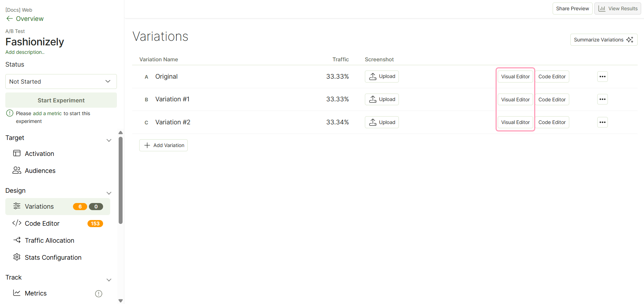Open Visual Editor for Variation #1
Screen dimensions: 644x304
coord(515,100)
